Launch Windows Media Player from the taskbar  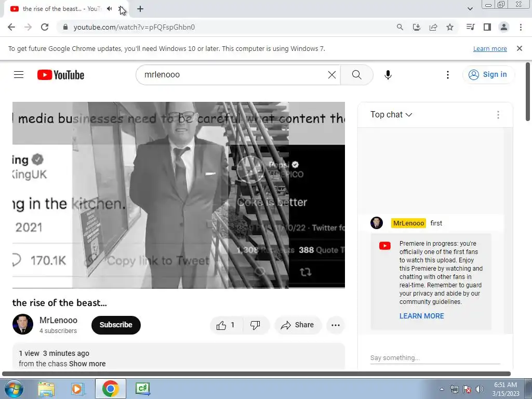(78, 389)
